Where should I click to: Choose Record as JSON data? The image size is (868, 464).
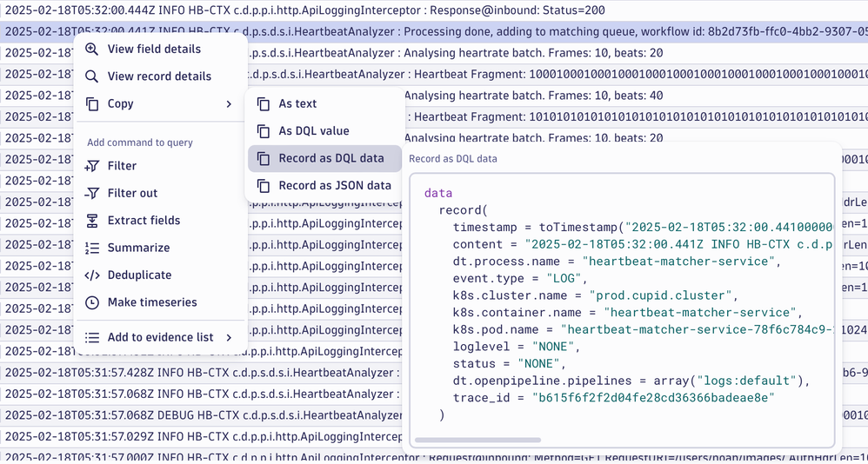click(x=334, y=185)
